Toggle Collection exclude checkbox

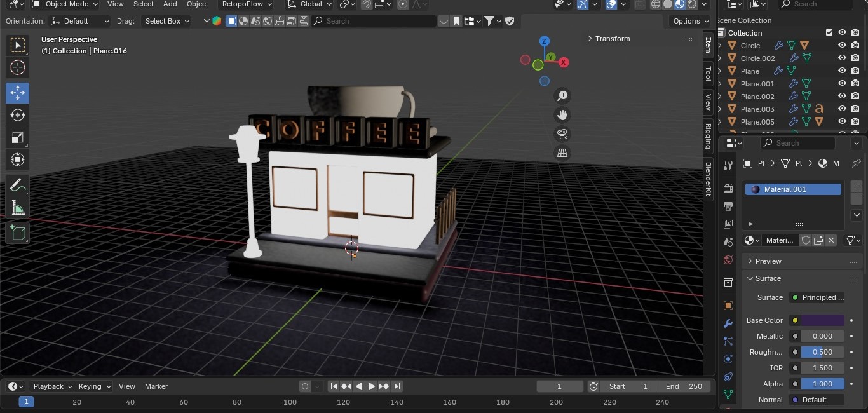(829, 32)
